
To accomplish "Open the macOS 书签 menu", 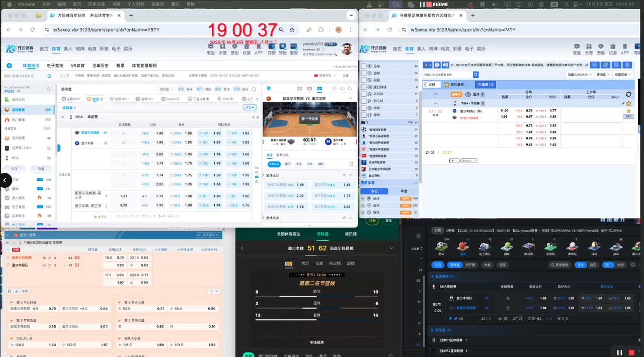I will [x=116, y=4].
